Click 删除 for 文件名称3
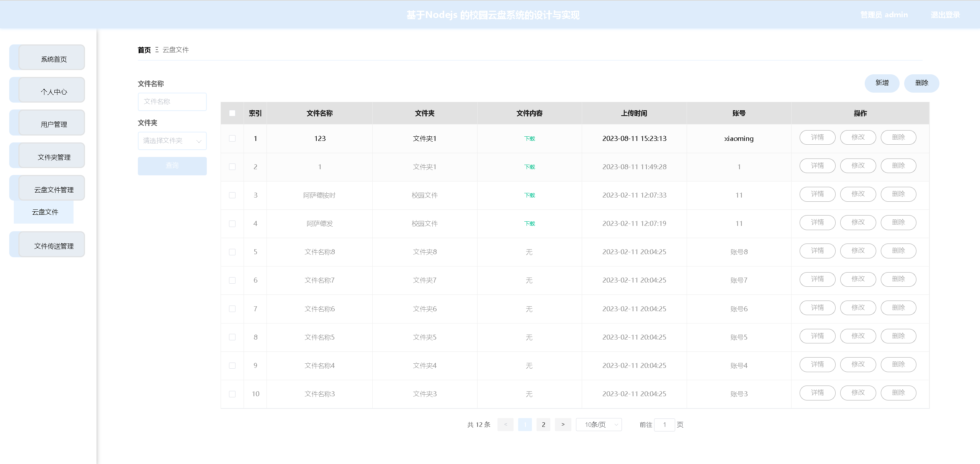 pos(898,393)
